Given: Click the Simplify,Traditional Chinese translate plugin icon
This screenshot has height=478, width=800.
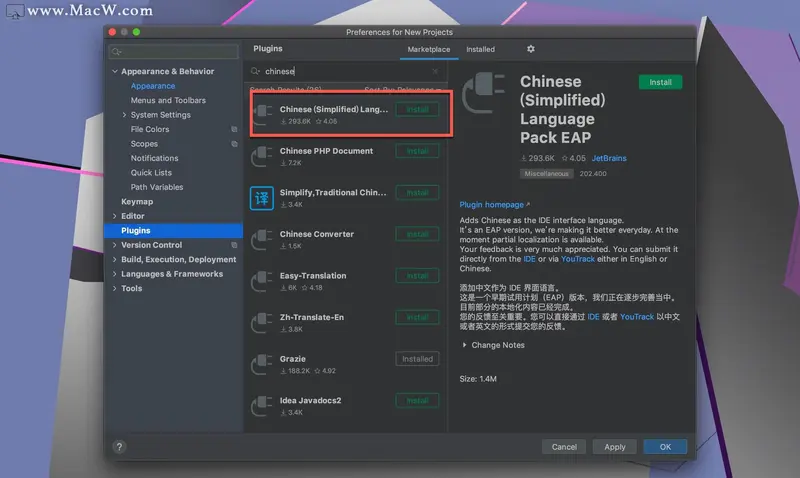Looking at the screenshot, I should pos(262,198).
